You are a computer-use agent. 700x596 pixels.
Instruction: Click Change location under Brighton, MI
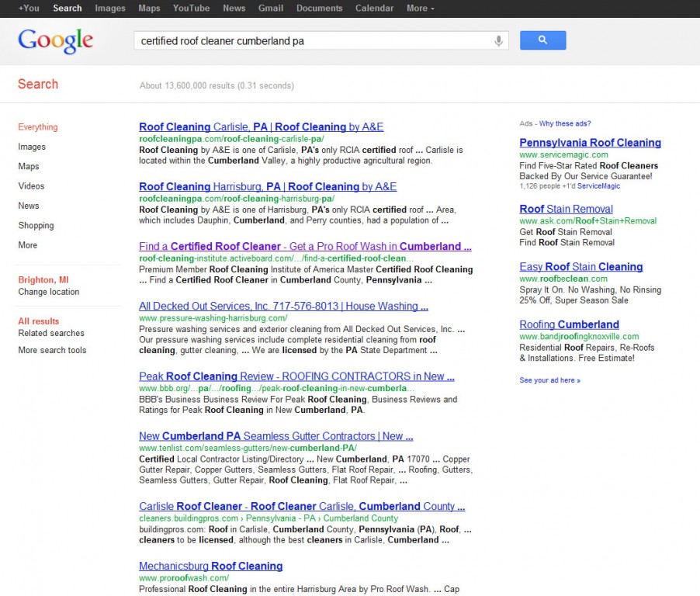(48, 292)
